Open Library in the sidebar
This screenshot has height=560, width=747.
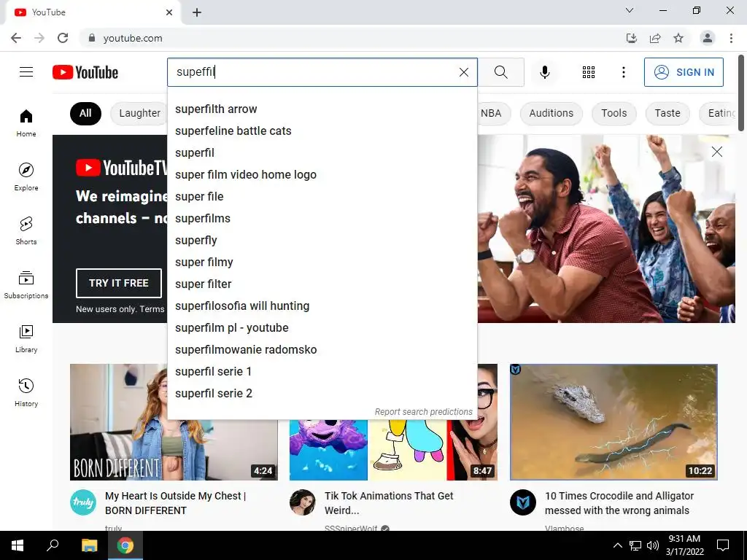[26, 338]
